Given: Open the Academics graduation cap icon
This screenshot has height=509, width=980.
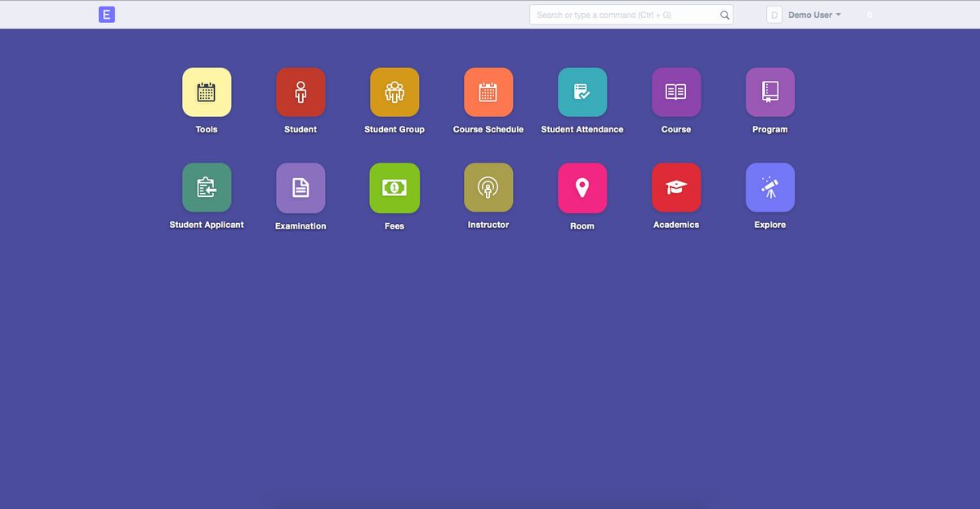Looking at the screenshot, I should tap(676, 186).
